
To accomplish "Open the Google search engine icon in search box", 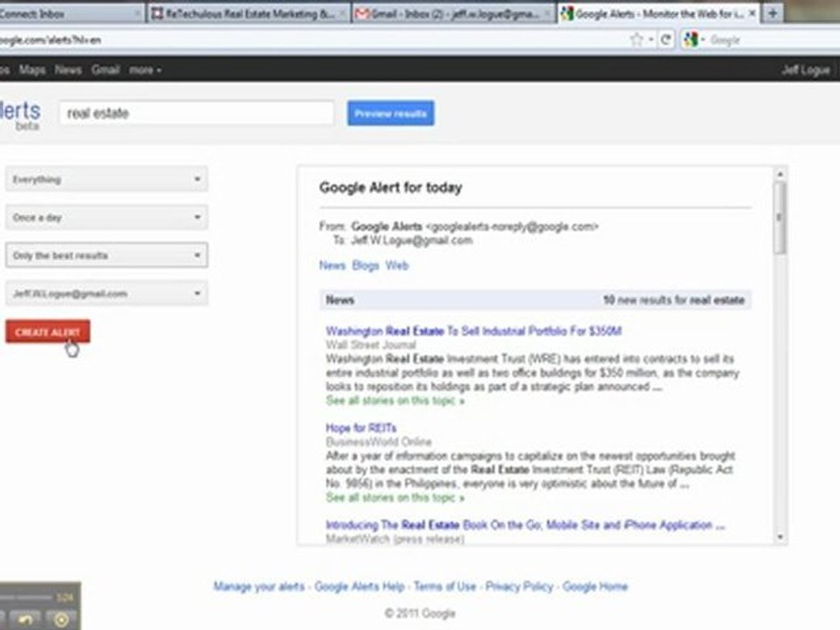I will [691, 39].
